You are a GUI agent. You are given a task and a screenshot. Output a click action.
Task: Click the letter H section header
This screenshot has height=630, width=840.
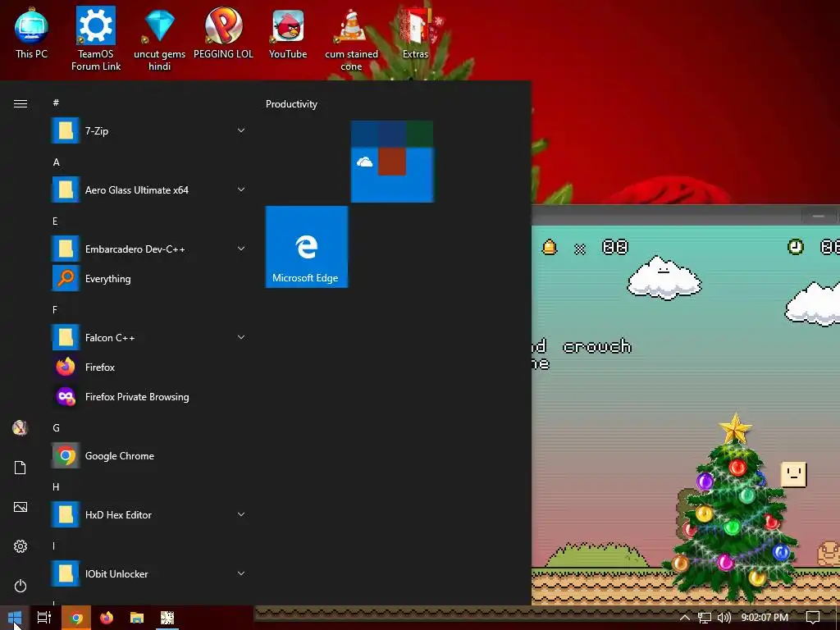point(56,486)
